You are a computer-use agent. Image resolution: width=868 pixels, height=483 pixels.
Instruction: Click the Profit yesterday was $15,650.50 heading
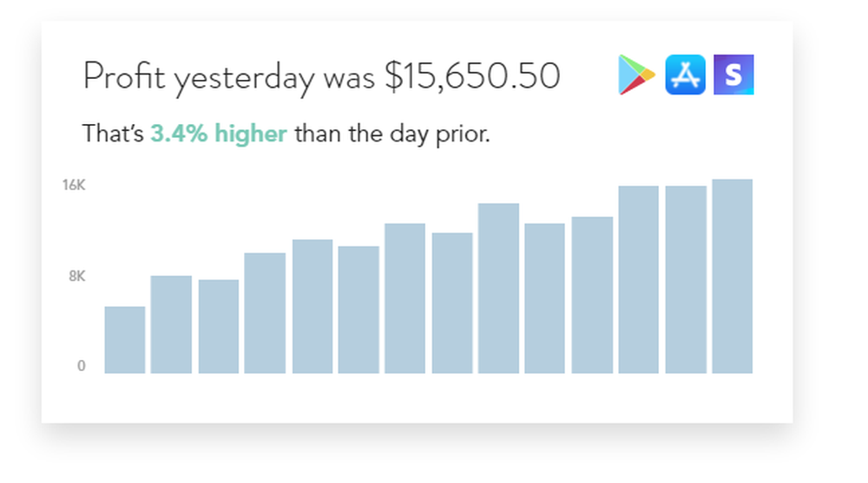[322, 75]
